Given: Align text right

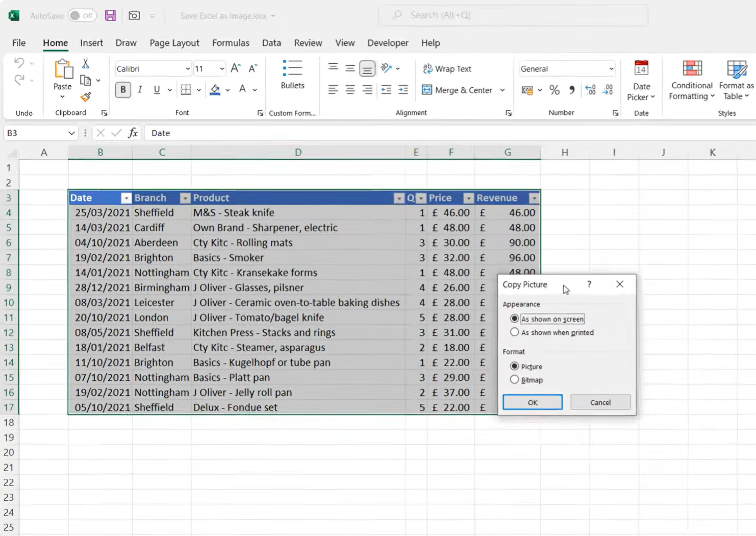Looking at the screenshot, I should coord(367,90).
